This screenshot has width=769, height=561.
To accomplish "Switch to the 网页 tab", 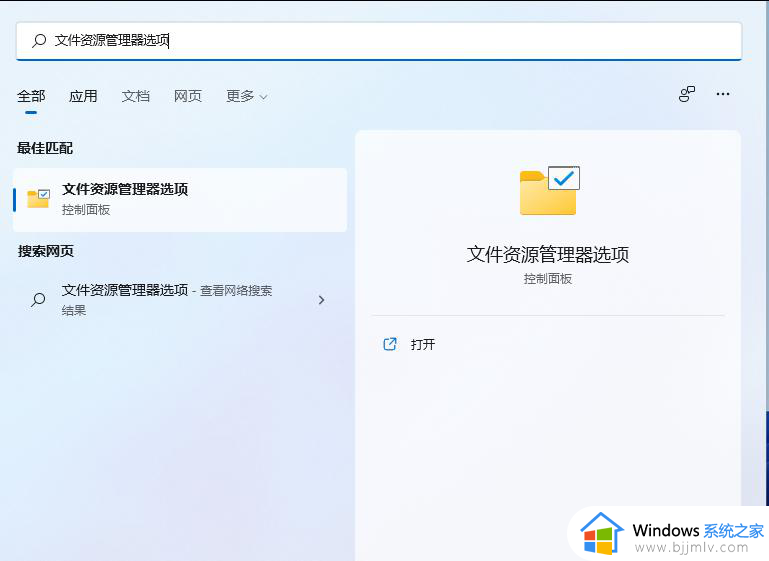I will tap(187, 96).
